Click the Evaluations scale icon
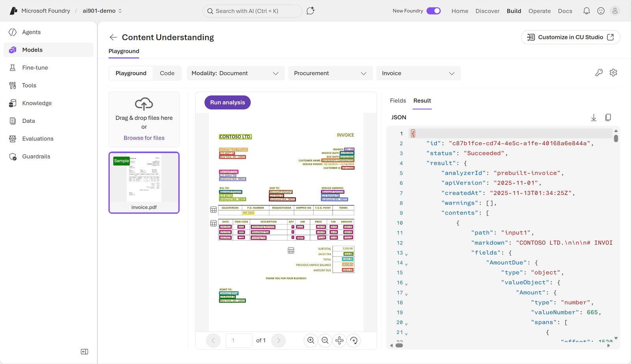This screenshot has width=631, height=364. coord(13,138)
